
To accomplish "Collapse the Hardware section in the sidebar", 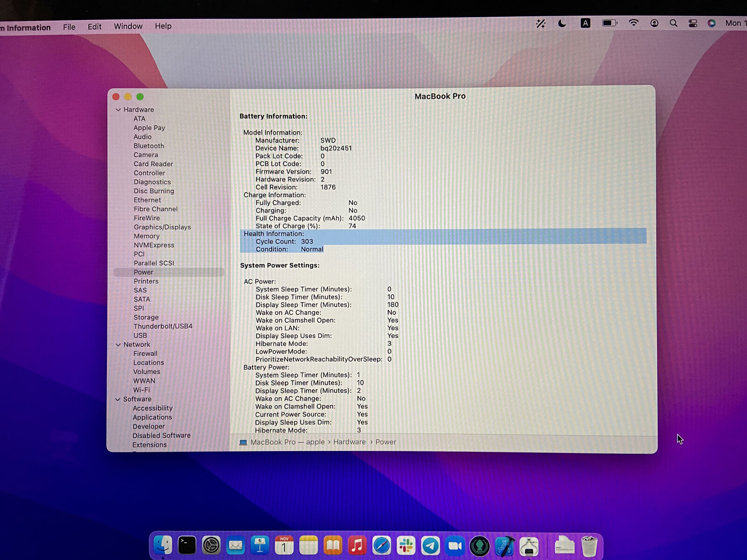I will (x=119, y=109).
